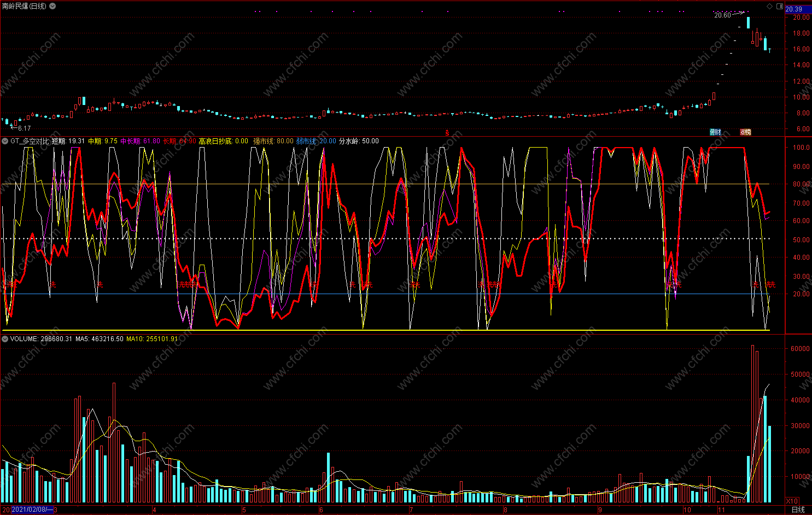Click the 20.60 high price annotation

point(722,15)
